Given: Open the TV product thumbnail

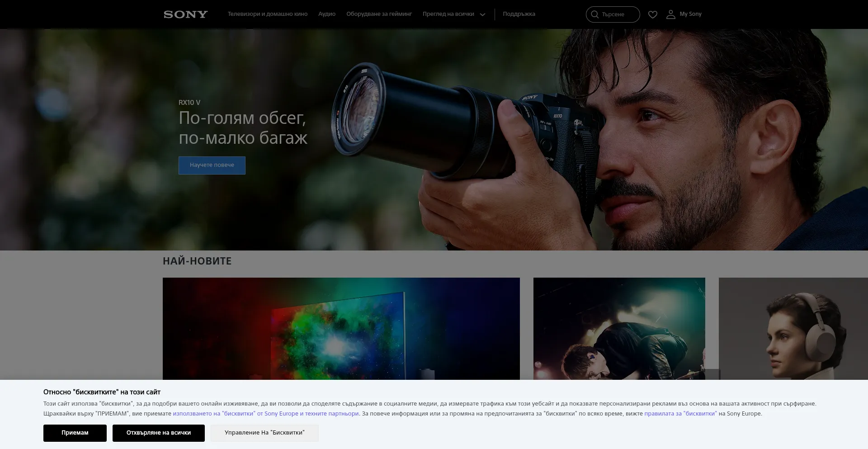Looking at the screenshot, I should click(341, 329).
